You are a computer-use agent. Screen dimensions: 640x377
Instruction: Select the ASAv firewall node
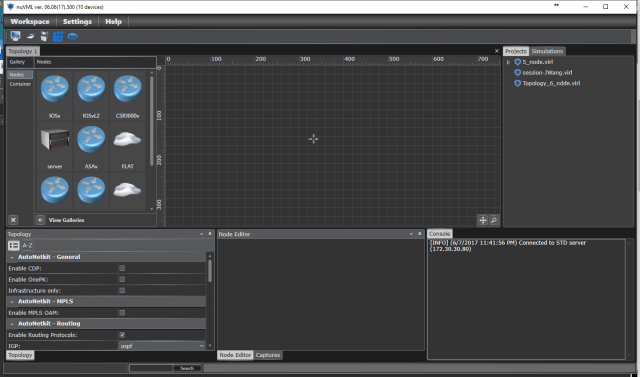[91, 140]
